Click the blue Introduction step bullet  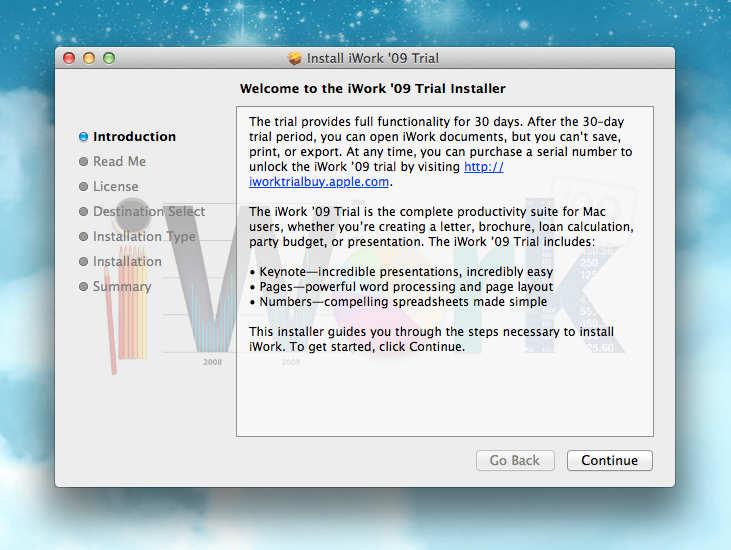(83, 137)
